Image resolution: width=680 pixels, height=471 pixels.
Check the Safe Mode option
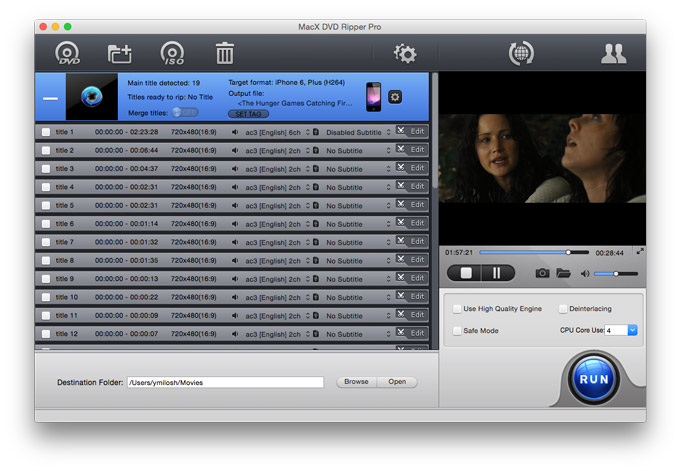pyautogui.click(x=457, y=330)
